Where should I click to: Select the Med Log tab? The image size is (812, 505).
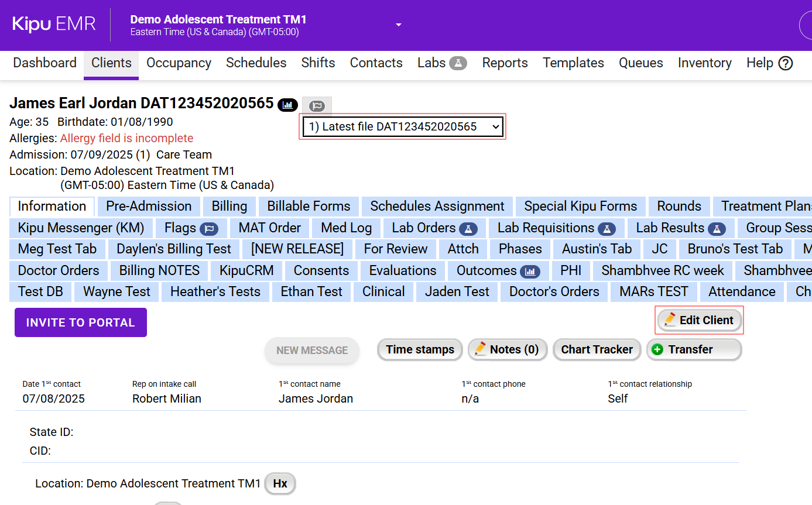[346, 228]
